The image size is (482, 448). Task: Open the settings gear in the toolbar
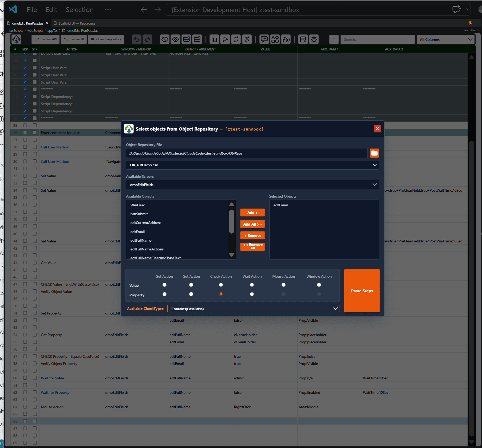[x=314, y=40]
